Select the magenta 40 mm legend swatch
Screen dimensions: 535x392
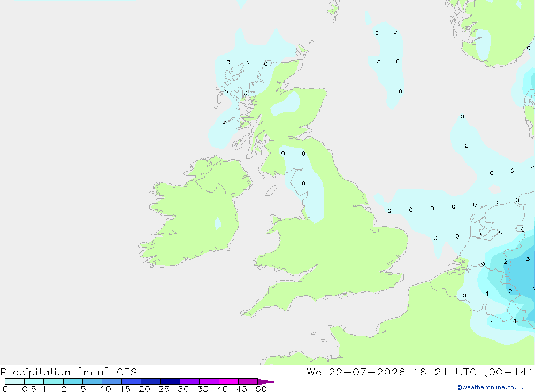click(x=228, y=381)
